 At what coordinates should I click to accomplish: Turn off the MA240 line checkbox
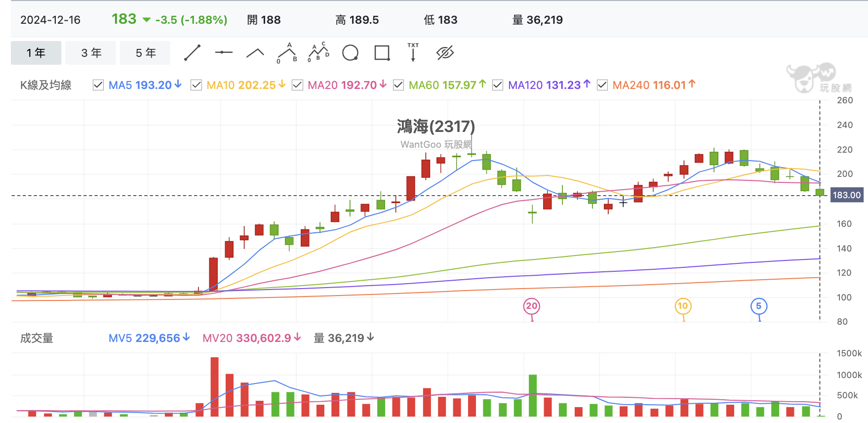(x=602, y=85)
